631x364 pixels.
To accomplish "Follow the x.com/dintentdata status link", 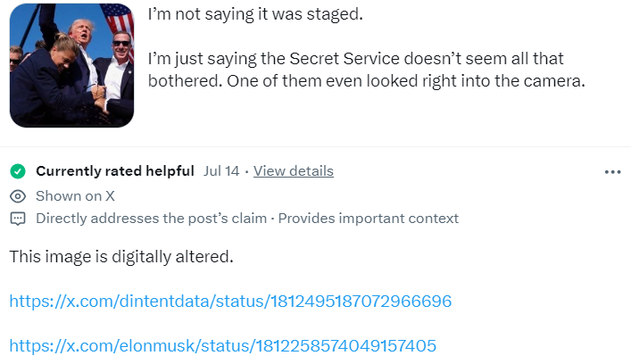I will coord(230,302).
